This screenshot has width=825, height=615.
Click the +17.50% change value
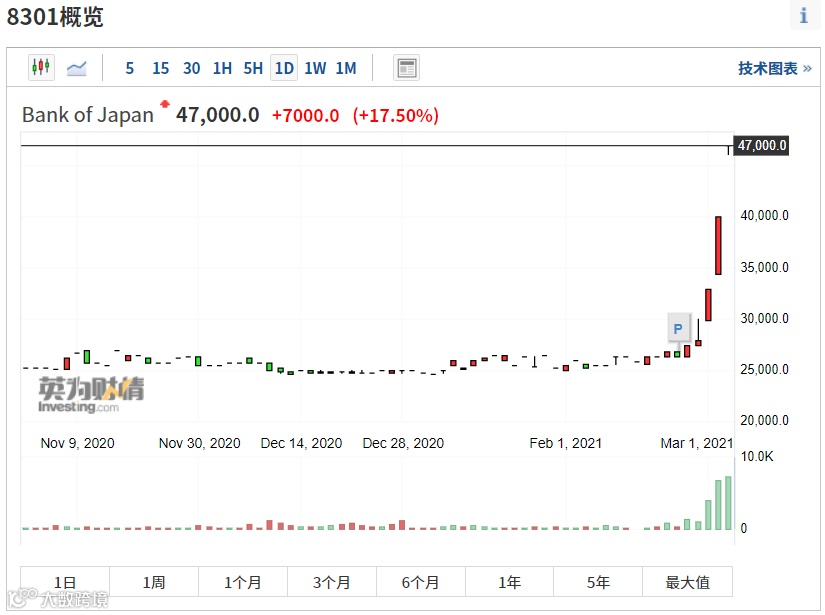396,115
